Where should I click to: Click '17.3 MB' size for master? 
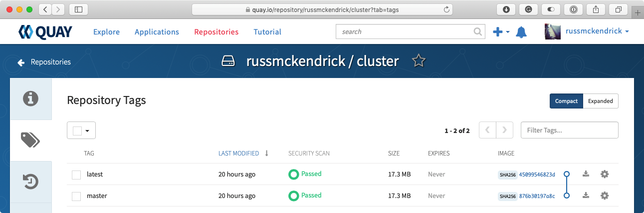[x=400, y=196]
